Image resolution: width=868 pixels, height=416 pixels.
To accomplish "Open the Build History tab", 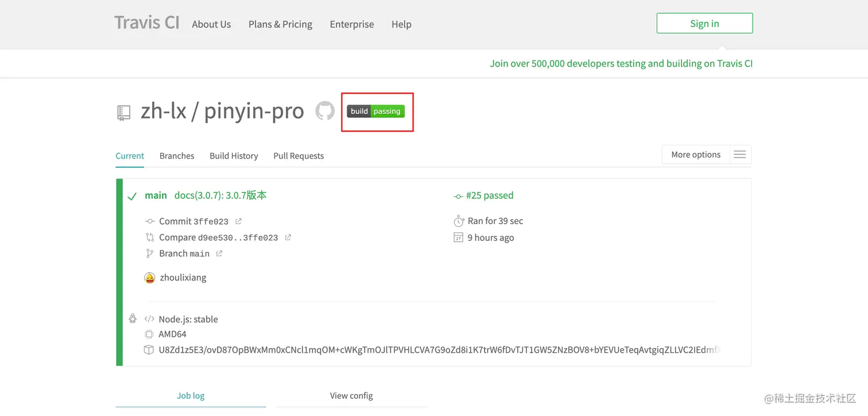I will [x=234, y=156].
